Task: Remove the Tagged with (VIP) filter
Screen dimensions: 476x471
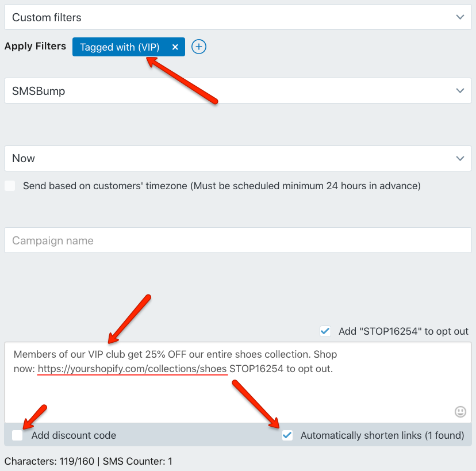Action: (175, 47)
